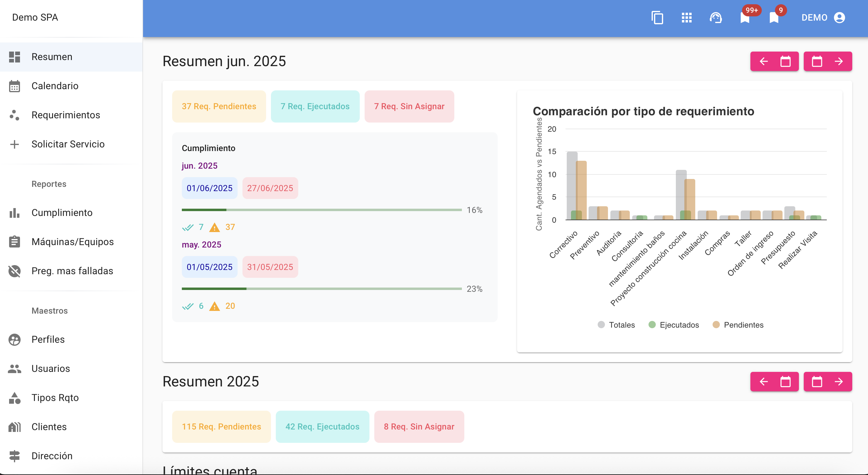Click the jun. 2025 16% progress bar
Viewport: 868px width, 475px height.
pyautogui.click(x=322, y=210)
